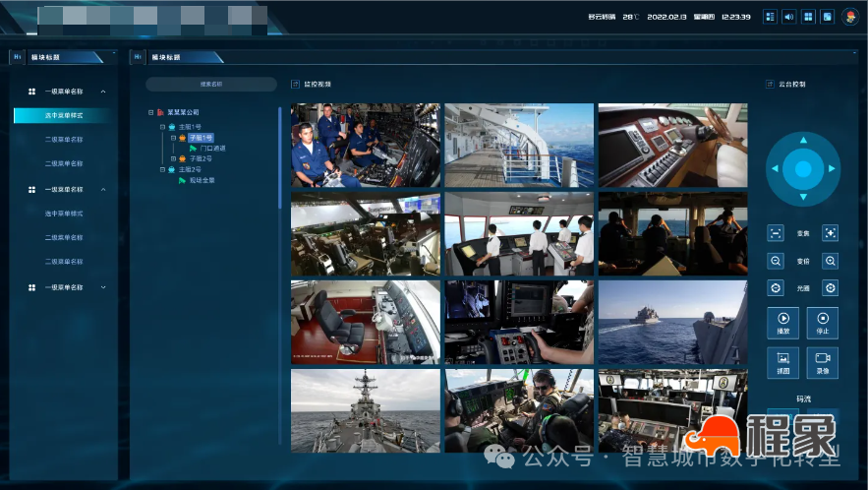The image size is (868, 490).
Task: Click the 播放 play button
Action: [x=783, y=322]
